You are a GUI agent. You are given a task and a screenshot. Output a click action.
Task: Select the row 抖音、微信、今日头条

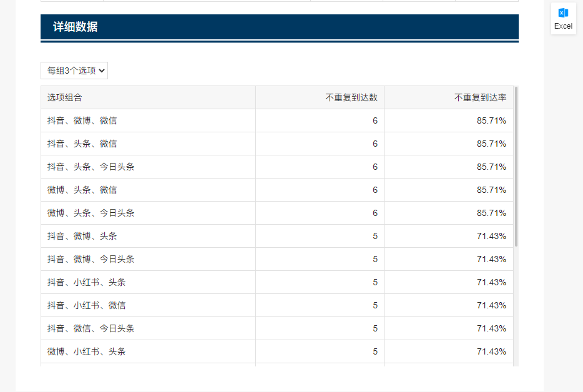(x=277, y=328)
